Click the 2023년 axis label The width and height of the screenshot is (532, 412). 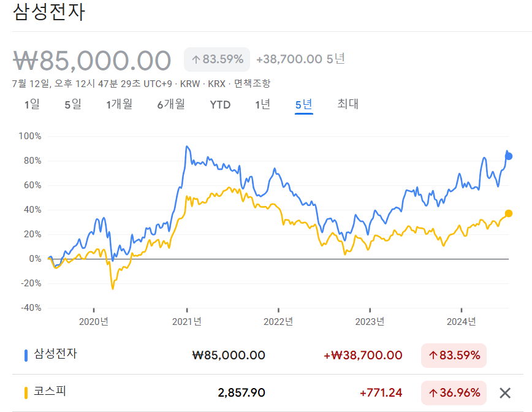pos(370,321)
